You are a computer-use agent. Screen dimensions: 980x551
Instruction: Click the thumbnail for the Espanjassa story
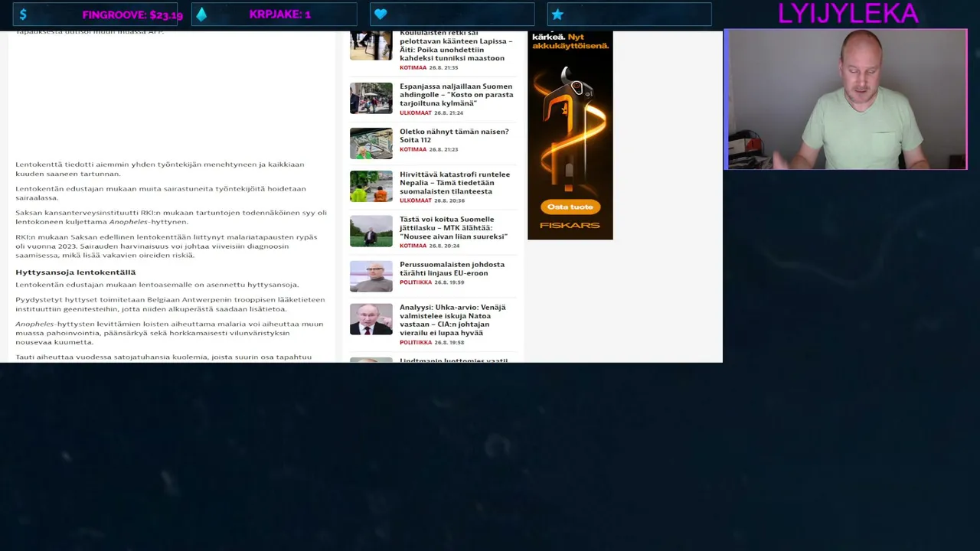click(371, 98)
